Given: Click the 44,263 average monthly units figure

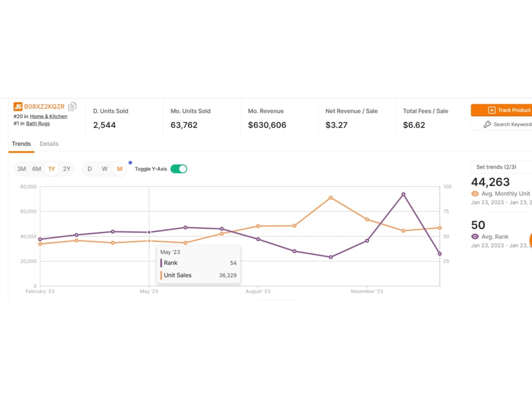Looking at the screenshot, I should coord(491,182).
